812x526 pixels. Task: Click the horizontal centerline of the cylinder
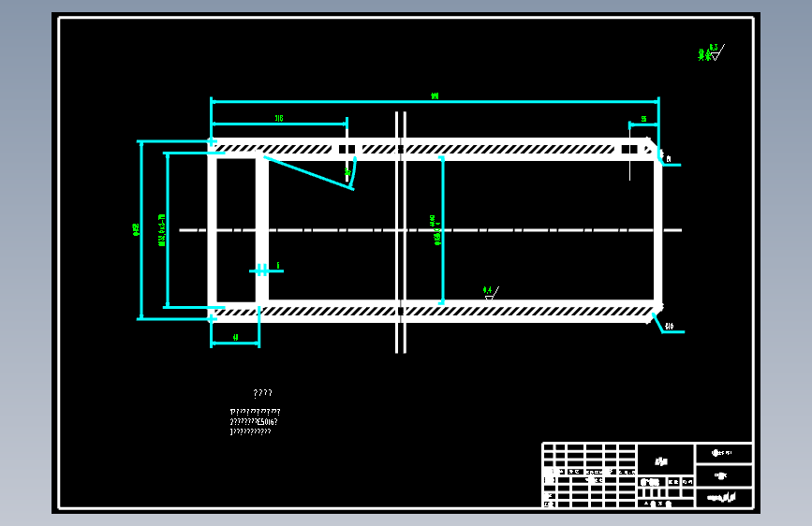click(430, 230)
